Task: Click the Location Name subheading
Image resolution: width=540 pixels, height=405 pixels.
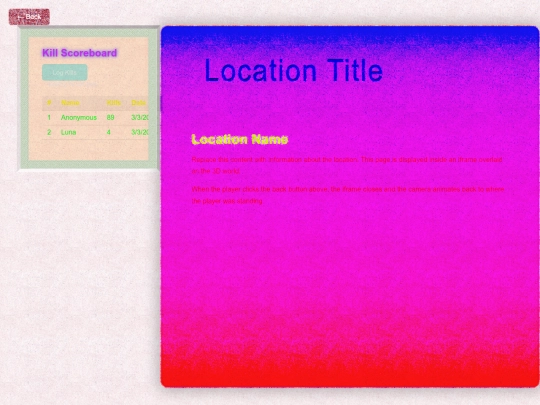Action: pyautogui.click(x=240, y=139)
